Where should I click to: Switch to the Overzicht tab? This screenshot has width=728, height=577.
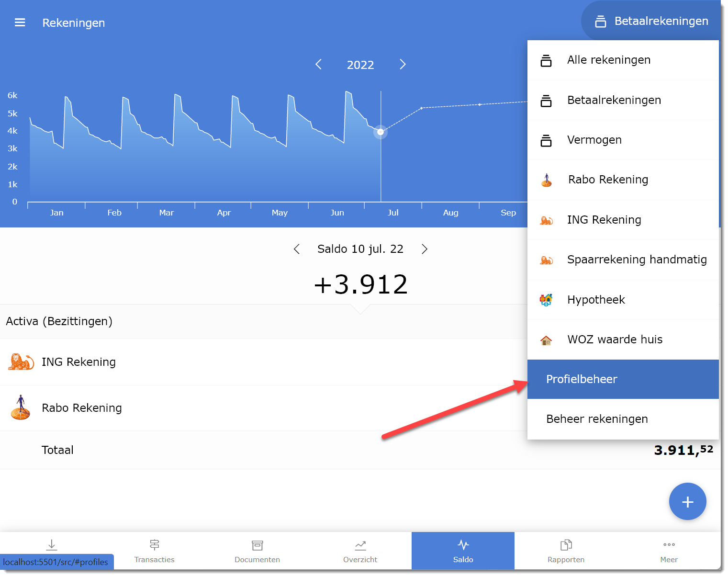360,551
